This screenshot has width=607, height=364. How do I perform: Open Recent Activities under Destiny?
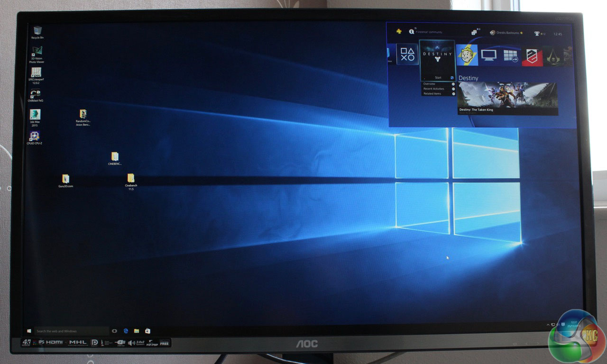(439, 89)
